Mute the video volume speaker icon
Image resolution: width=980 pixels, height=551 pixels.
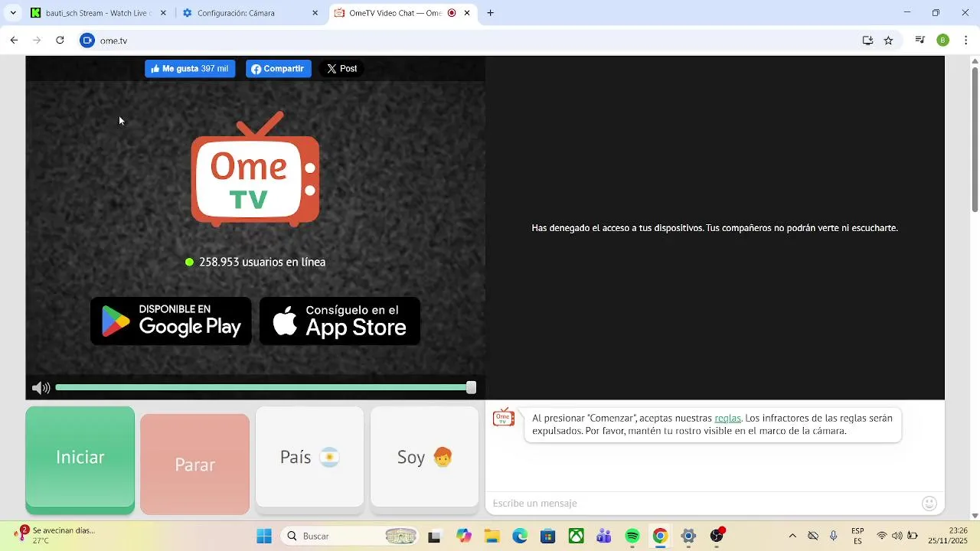[x=41, y=388]
